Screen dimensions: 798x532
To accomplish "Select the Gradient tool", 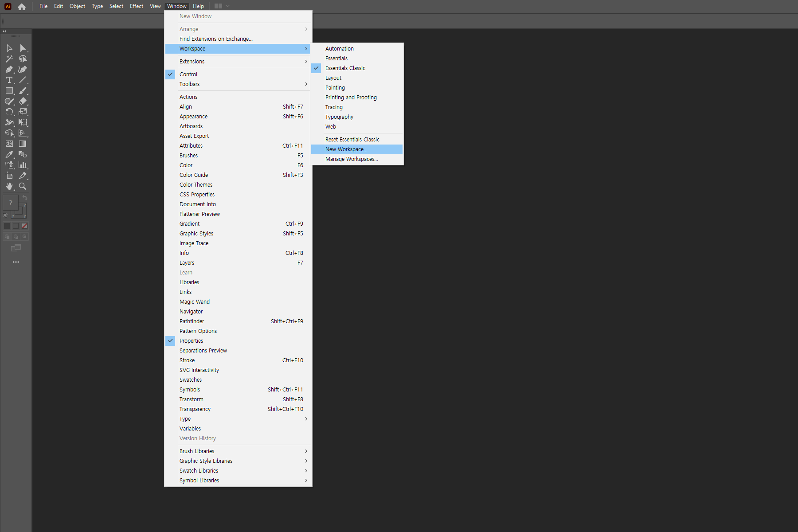I will click(23, 144).
